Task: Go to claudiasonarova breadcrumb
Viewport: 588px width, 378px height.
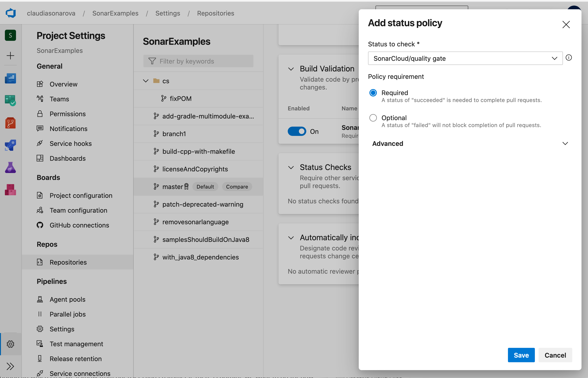Action: pyautogui.click(x=51, y=13)
